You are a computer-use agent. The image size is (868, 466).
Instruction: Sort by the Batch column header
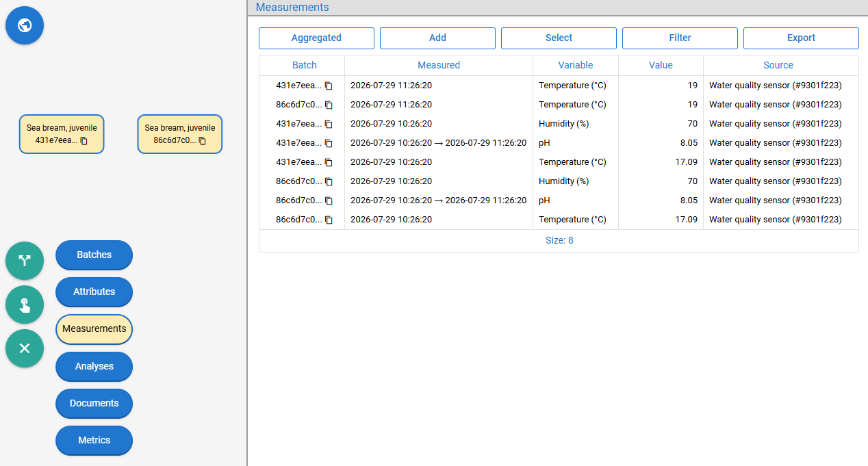point(305,65)
